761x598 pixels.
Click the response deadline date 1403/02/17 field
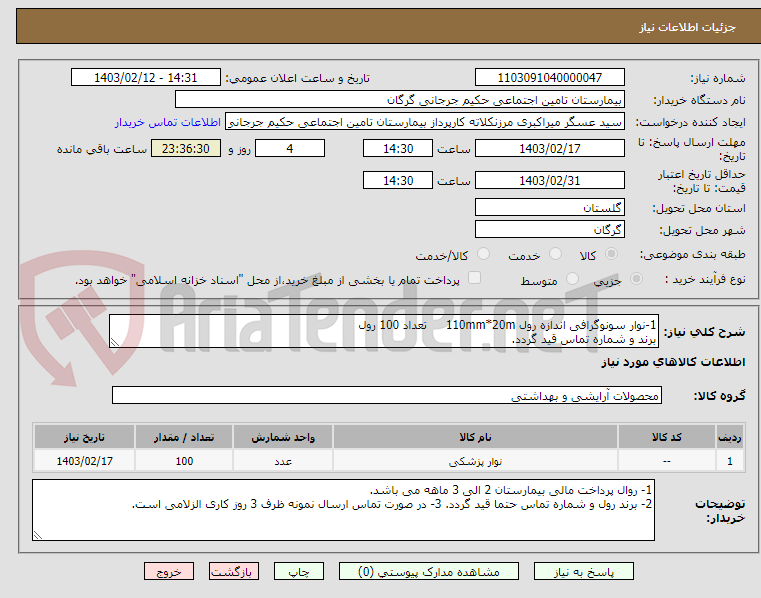pos(549,149)
